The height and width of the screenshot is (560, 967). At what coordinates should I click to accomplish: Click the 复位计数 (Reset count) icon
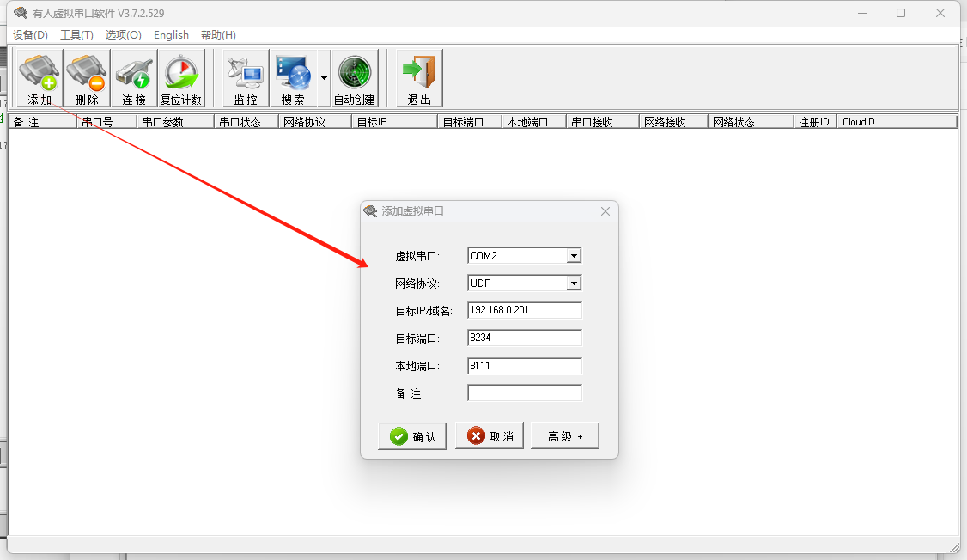pyautogui.click(x=180, y=79)
